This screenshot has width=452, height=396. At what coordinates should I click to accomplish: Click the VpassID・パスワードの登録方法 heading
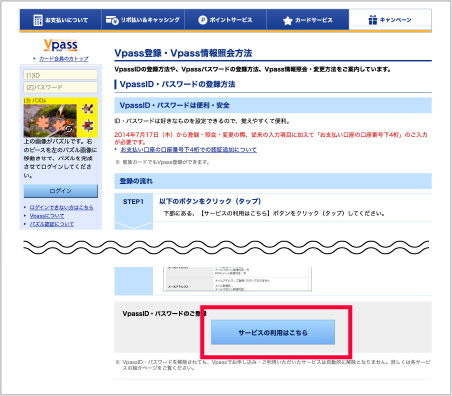pos(177,84)
